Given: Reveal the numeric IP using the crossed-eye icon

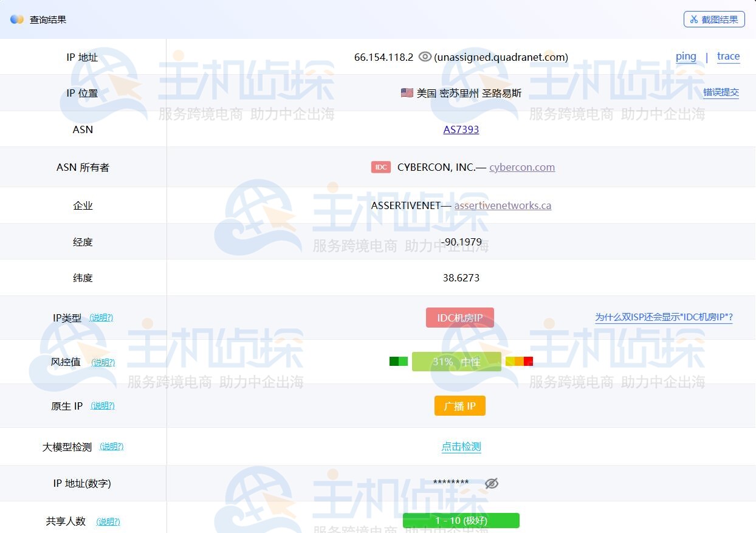Looking at the screenshot, I should [492, 483].
